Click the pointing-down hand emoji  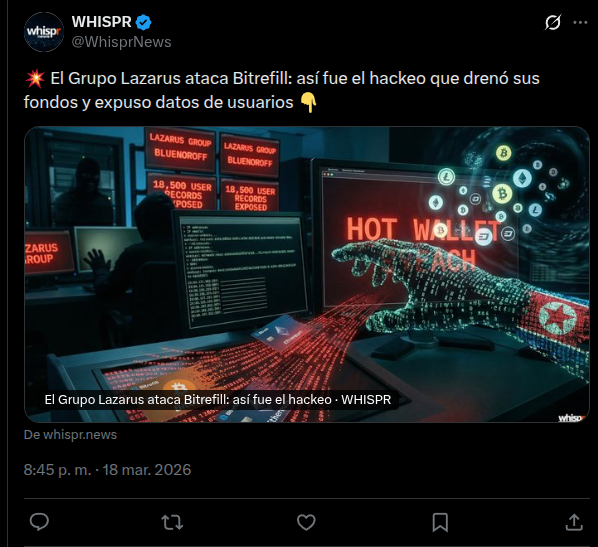click(x=308, y=103)
